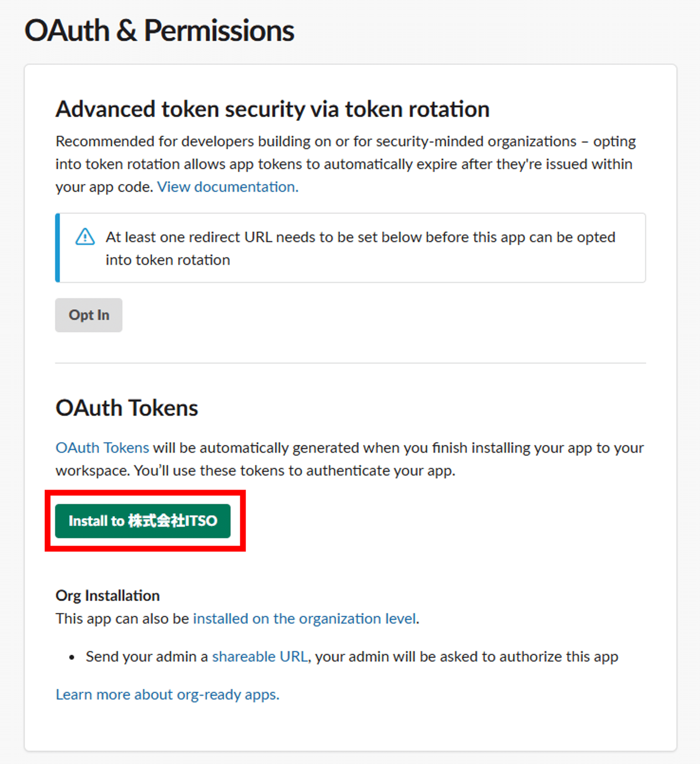This screenshot has height=764, width=700.
Task: Click the admin will be asked to authorize text
Action: (467, 657)
